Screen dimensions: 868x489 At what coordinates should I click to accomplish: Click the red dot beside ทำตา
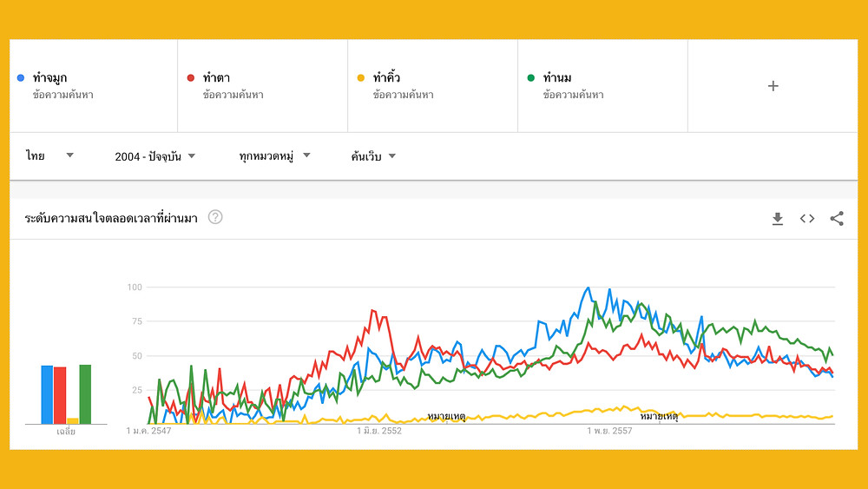[x=191, y=78]
